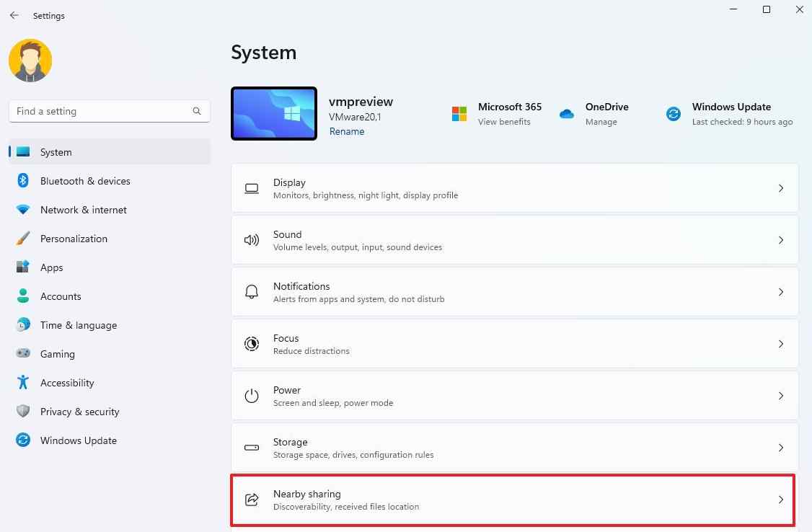Expand the Display settings chevron
Viewport: 812px width, 532px height.
click(781, 188)
